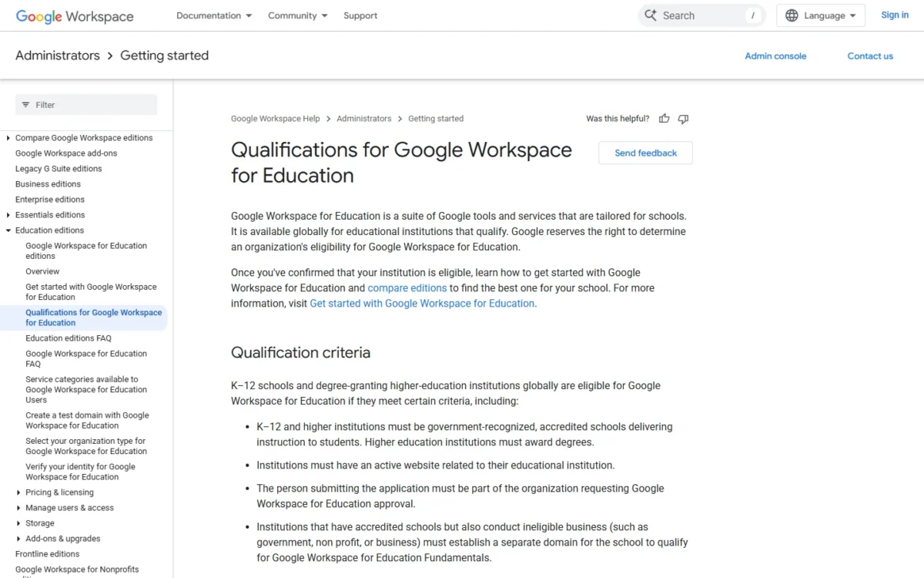This screenshot has width=924, height=578.
Task: Open Get started with Google Workspace for Education inline link
Action: [x=422, y=304]
